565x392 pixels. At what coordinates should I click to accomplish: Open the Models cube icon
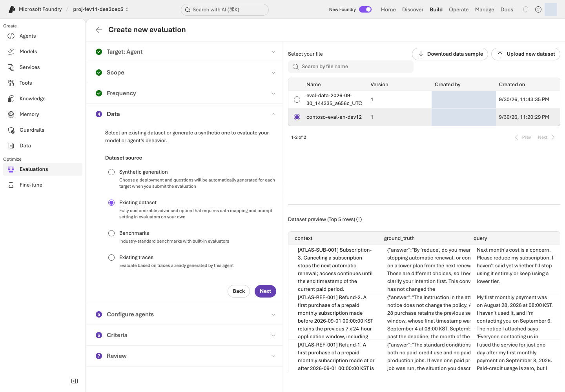[x=11, y=52]
